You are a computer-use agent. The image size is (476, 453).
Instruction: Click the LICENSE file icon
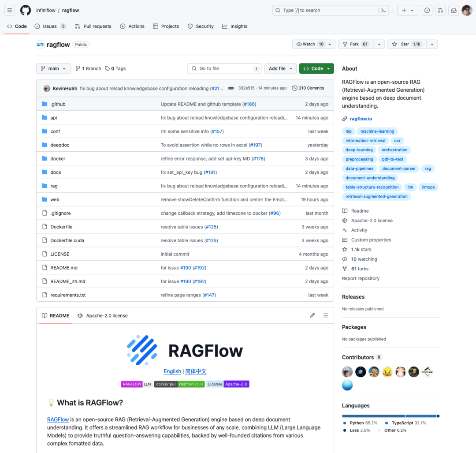[45, 254]
